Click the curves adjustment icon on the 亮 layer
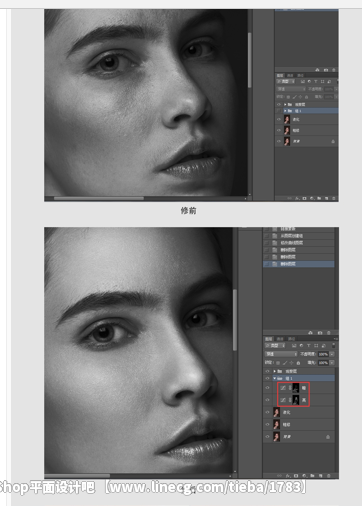 click(283, 400)
